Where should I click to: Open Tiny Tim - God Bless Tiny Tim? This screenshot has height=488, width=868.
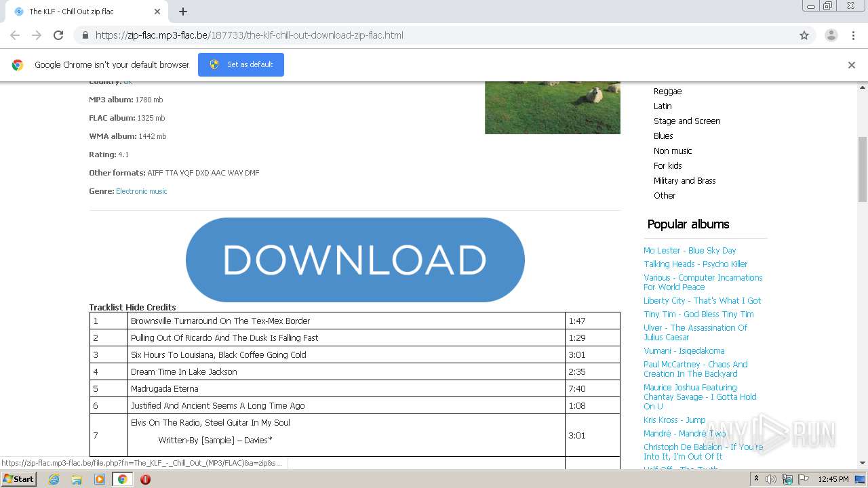point(698,314)
